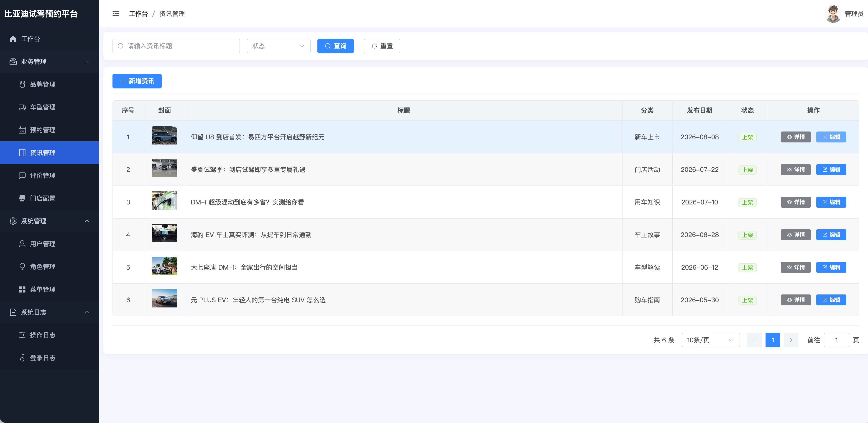Click the 管理员 username label
Viewport: 868px width, 423px height.
pyautogui.click(x=854, y=14)
